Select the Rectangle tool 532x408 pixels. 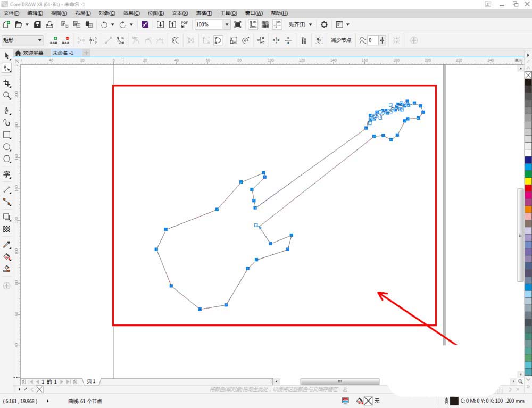[7, 135]
